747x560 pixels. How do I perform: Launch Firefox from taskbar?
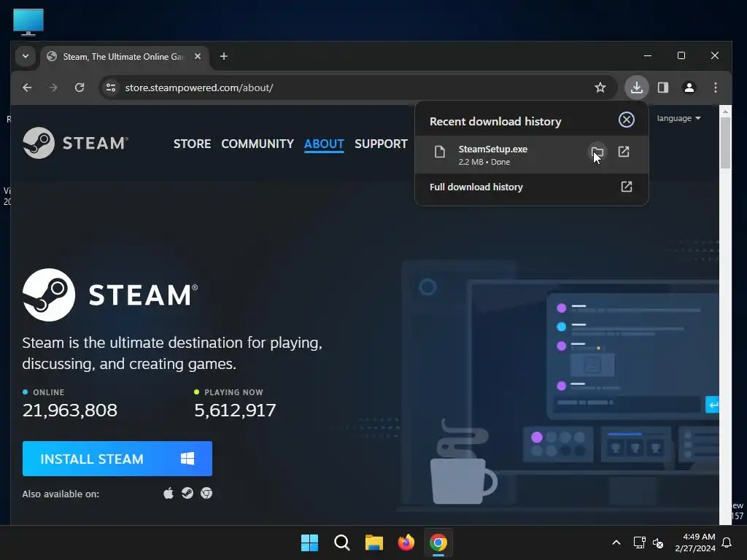(x=406, y=542)
